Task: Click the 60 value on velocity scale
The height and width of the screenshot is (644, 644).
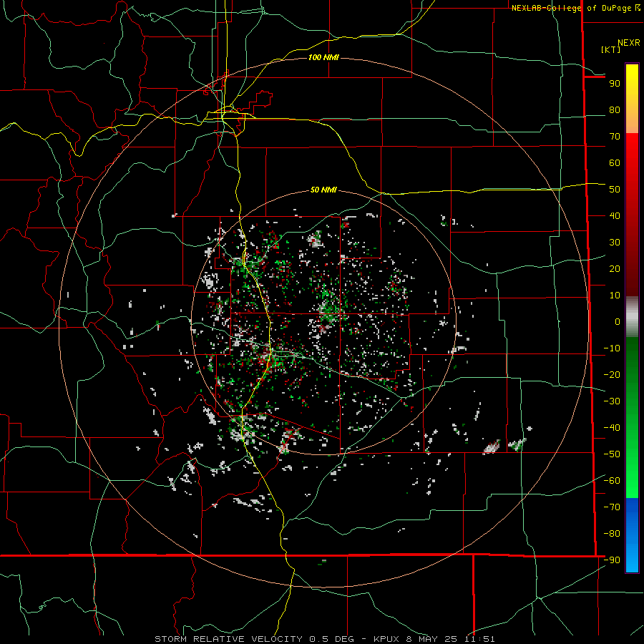Action: (615, 163)
